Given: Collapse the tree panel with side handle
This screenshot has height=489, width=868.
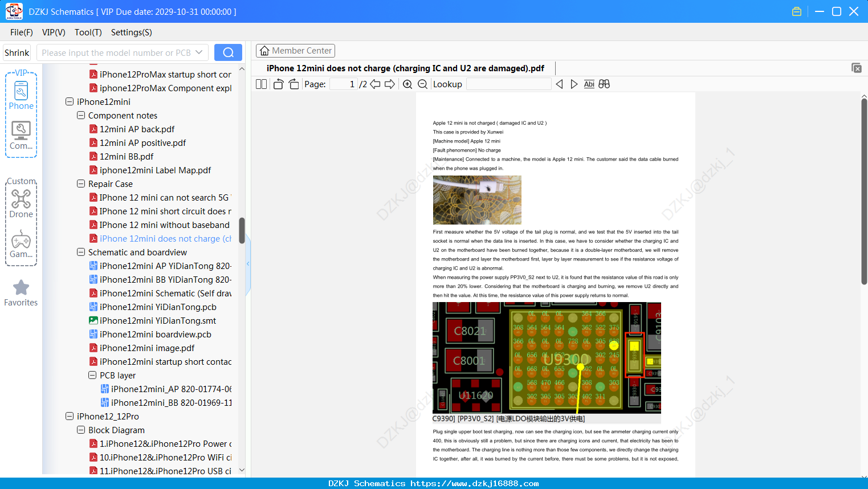Looking at the screenshot, I should tap(248, 263).
